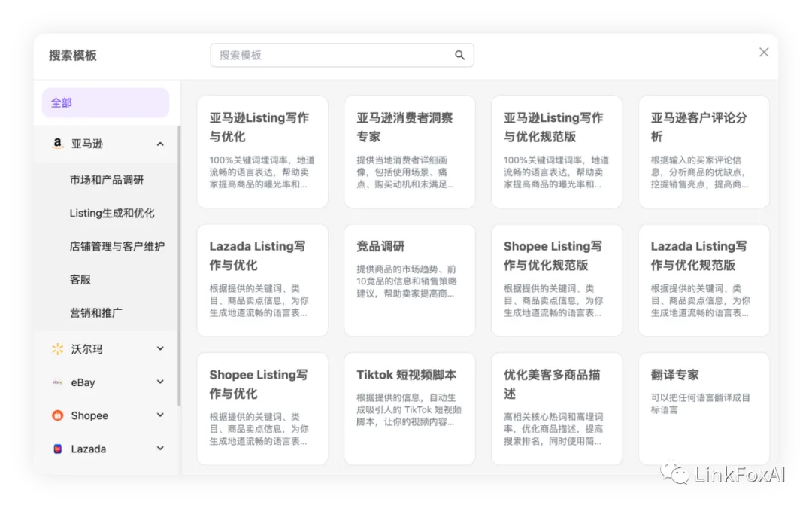Open 营销和推广 subcategory

click(x=95, y=312)
